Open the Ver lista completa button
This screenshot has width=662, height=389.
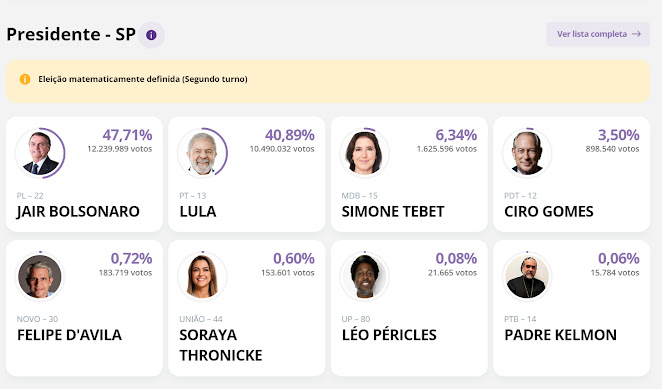point(598,34)
